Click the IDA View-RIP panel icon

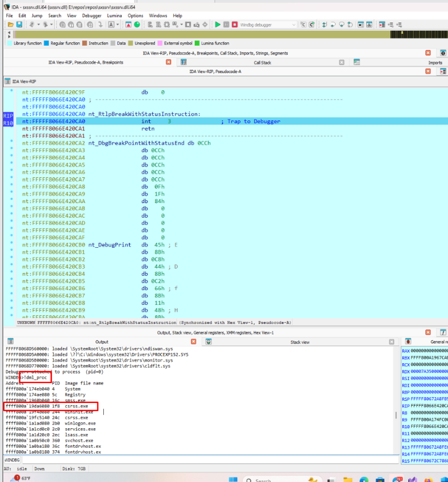pos(8,82)
